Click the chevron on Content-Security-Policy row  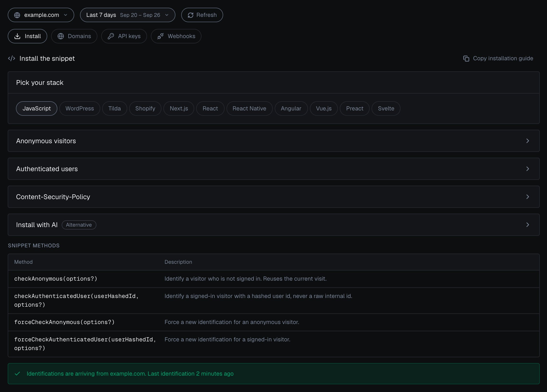point(527,197)
